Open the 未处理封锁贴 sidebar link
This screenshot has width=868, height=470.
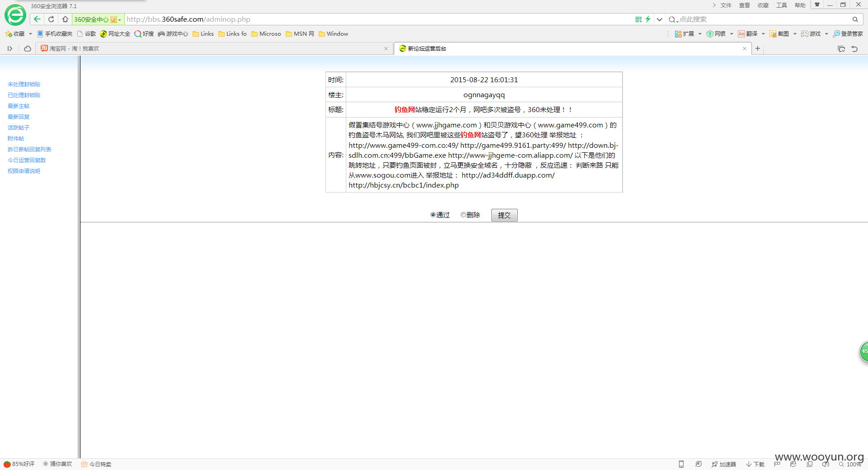[24, 85]
